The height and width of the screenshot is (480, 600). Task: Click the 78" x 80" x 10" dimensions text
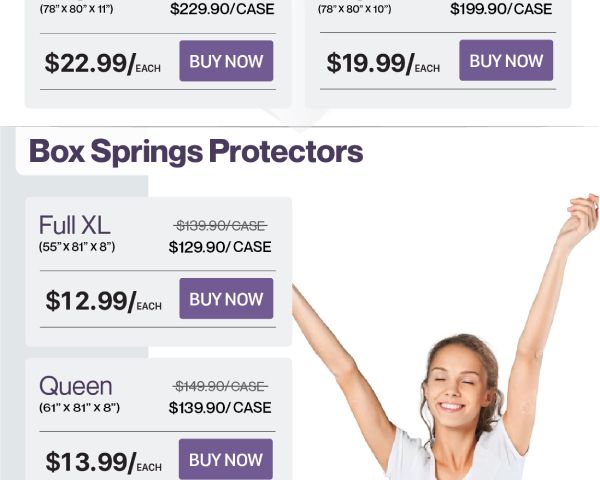[354, 9]
